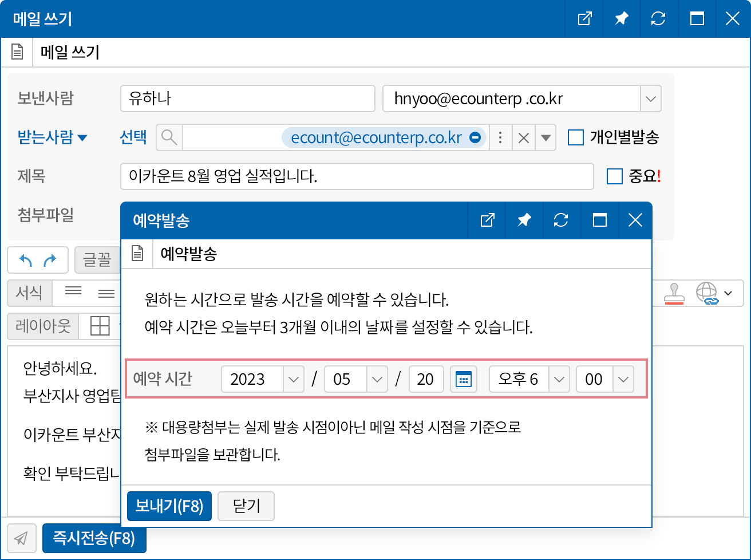Open the calendar date picker in 예약발송 dialog
This screenshot has width=751, height=560.
pos(463,378)
